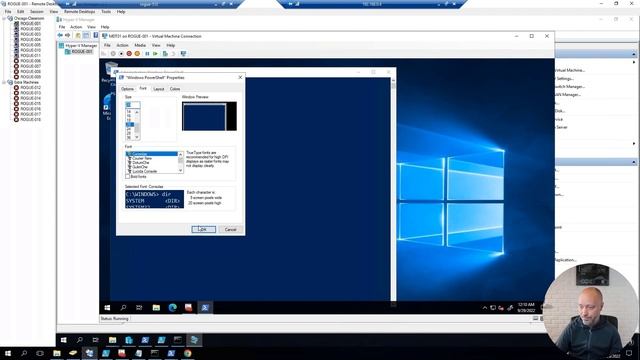Viewport: 640px width, 360px height.
Task: Click the green start button in VM toolbar
Action: (156, 53)
